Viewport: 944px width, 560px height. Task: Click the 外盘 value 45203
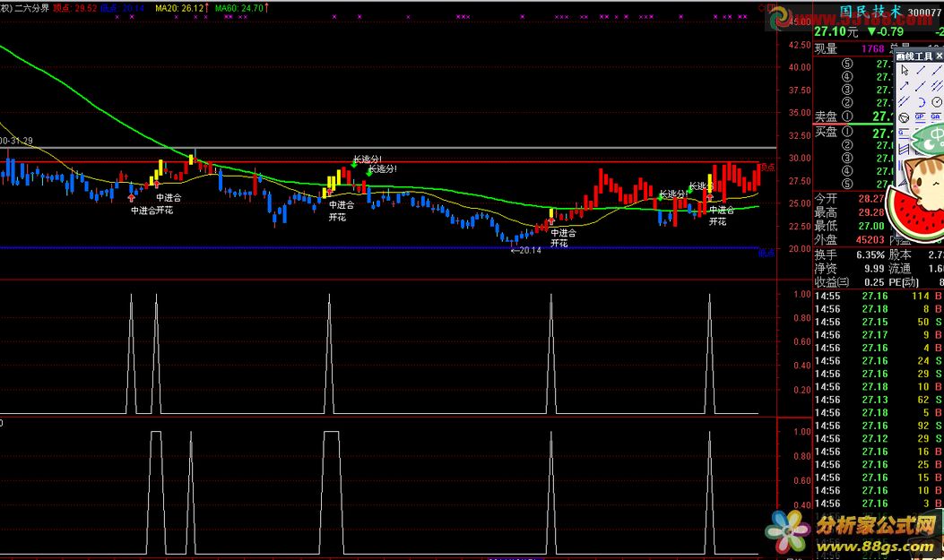point(870,239)
